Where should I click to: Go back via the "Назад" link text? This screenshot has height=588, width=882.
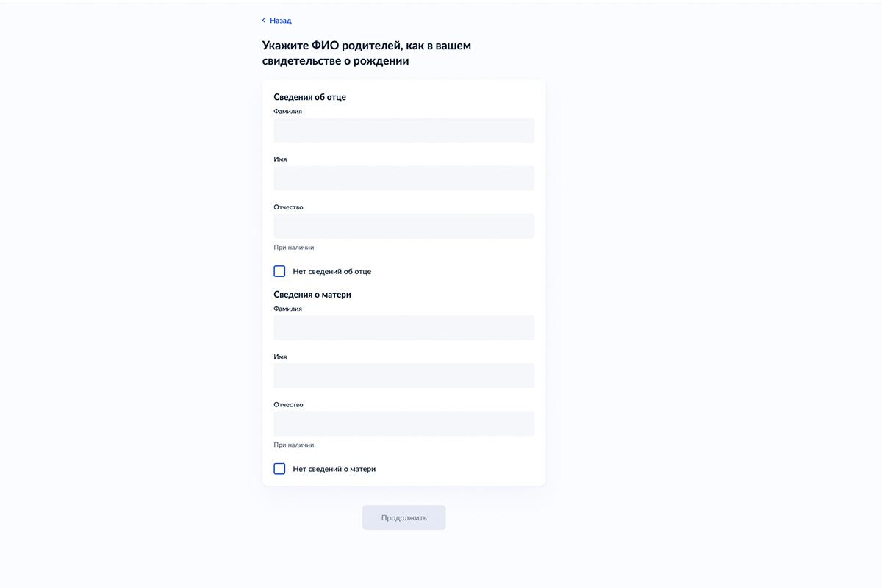coord(281,21)
